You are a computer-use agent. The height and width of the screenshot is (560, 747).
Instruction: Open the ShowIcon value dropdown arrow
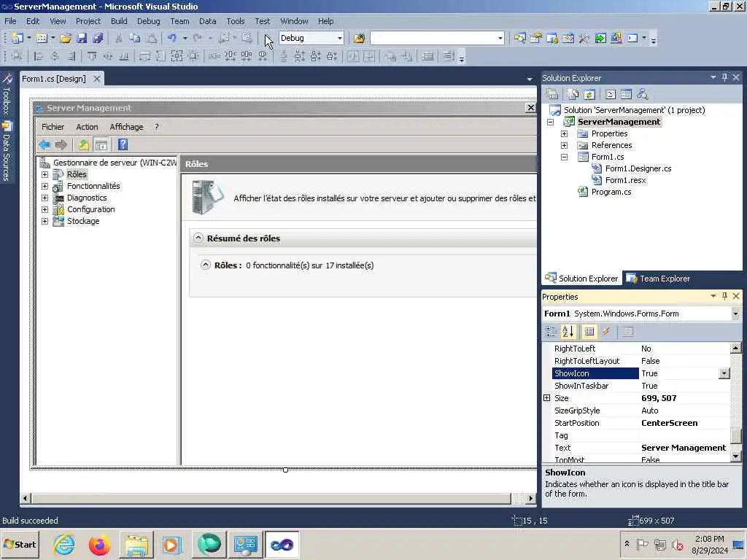[x=724, y=373]
